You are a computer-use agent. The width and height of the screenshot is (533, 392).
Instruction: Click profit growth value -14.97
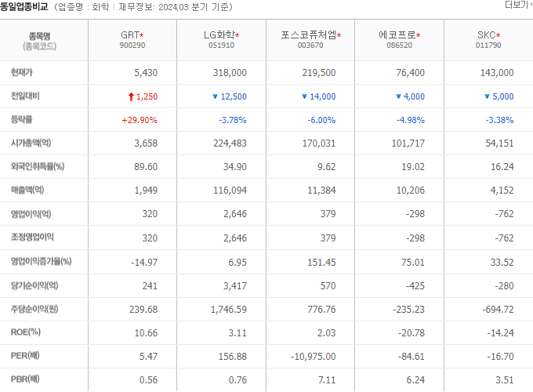[x=144, y=263]
